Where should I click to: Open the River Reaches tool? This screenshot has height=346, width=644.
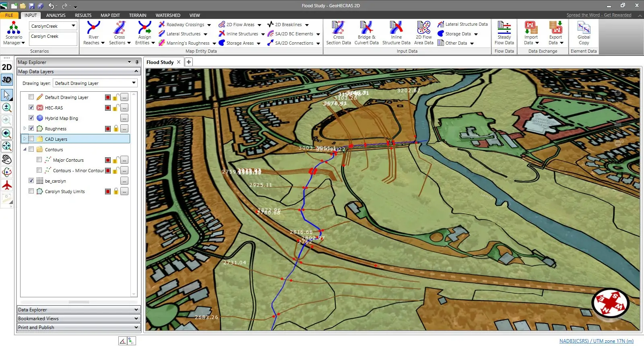(93, 33)
